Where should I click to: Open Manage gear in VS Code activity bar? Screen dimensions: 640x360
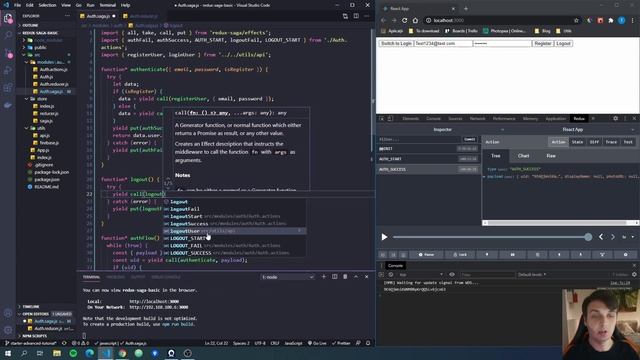(x=8, y=330)
